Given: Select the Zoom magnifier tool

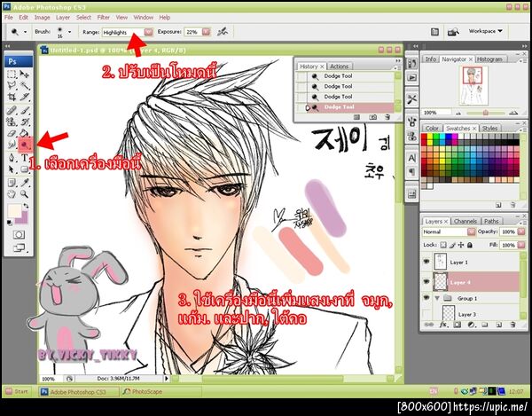Looking at the screenshot, I should 24,194.
